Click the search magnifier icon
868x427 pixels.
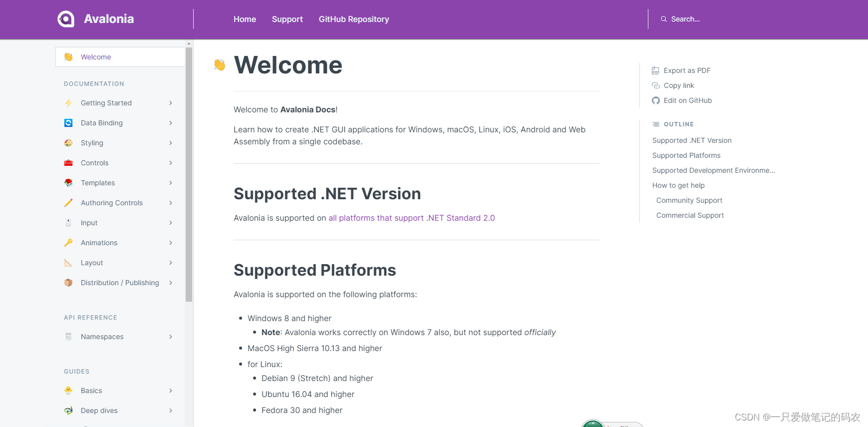coord(664,19)
